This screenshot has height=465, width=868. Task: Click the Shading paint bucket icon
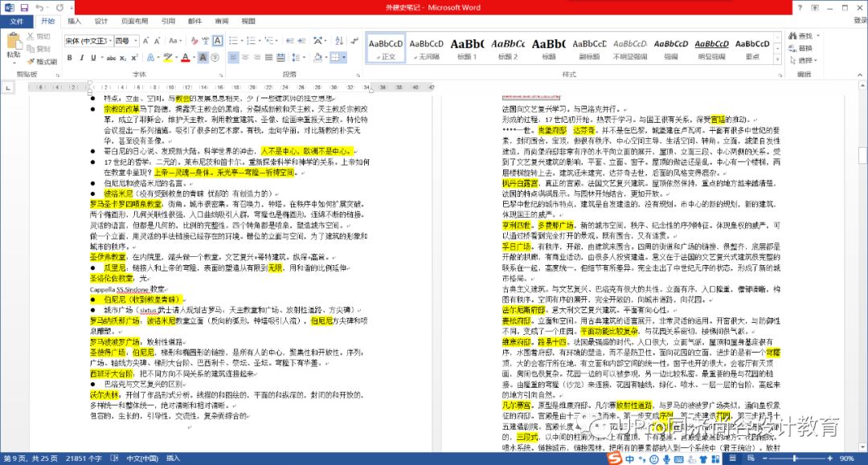tap(317, 58)
